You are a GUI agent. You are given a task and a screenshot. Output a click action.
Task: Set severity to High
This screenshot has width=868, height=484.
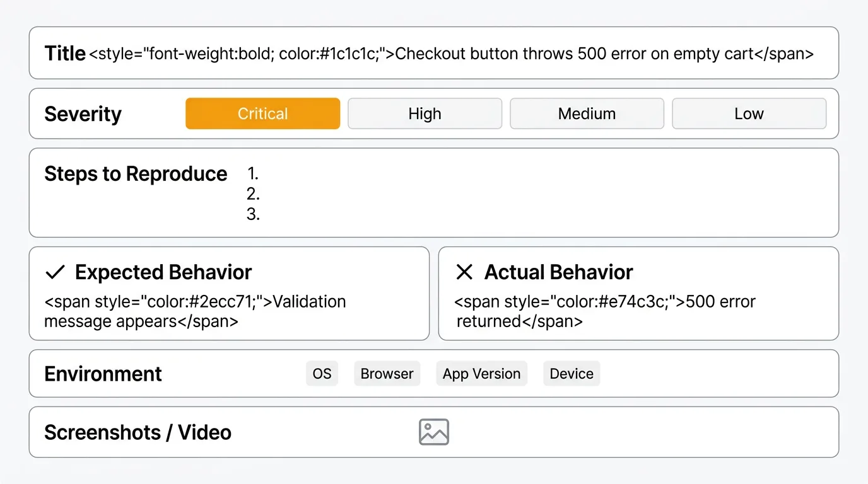coord(425,113)
